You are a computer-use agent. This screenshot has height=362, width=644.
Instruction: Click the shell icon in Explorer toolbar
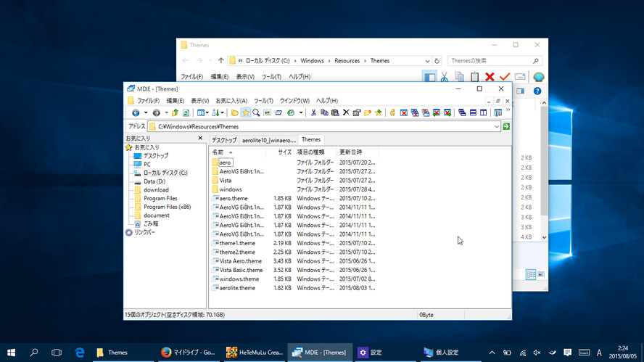[x=538, y=77]
